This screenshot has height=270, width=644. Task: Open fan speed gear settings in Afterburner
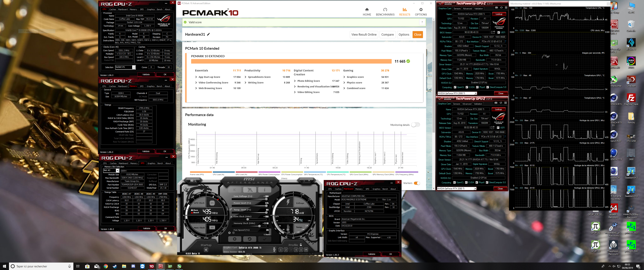pos(230,233)
